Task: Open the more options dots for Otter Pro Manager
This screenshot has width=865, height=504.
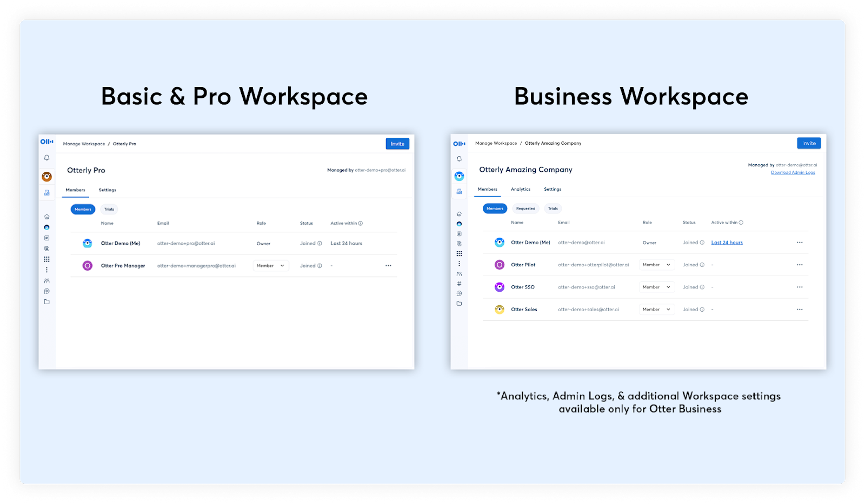Action: point(388,266)
